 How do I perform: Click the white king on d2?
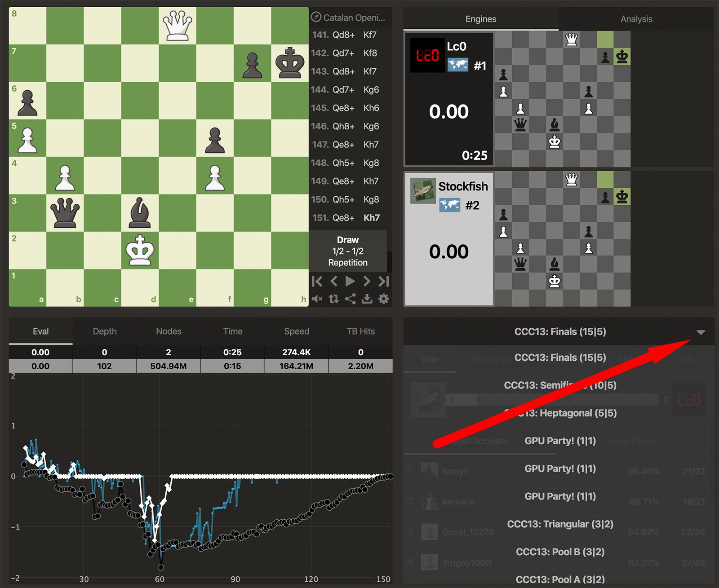point(140,250)
